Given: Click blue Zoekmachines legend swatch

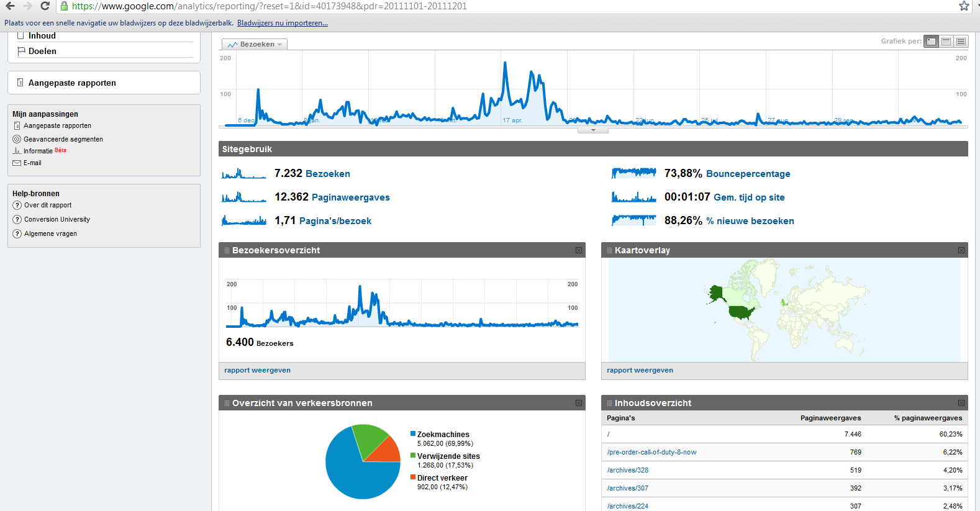Looking at the screenshot, I should (x=413, y=434).
